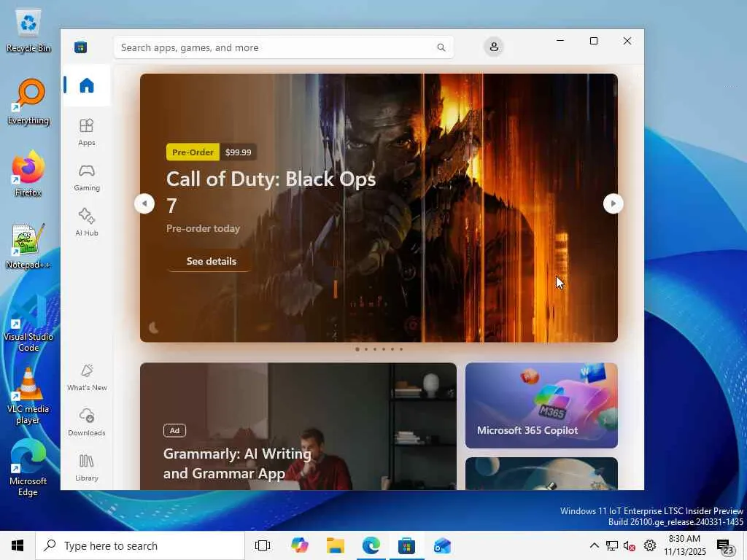Open the Apps section in sidebar

pos(86,133)
